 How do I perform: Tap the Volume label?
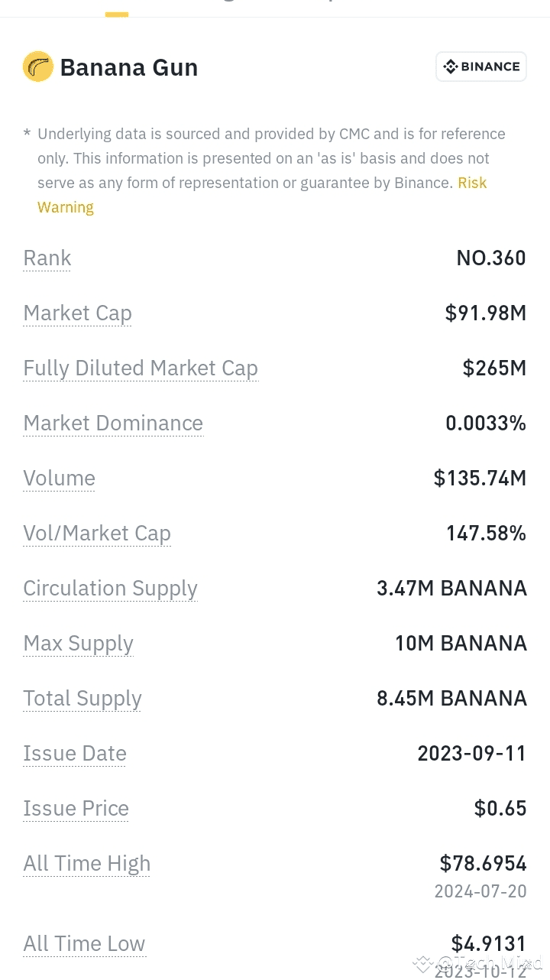coord(59,479)
